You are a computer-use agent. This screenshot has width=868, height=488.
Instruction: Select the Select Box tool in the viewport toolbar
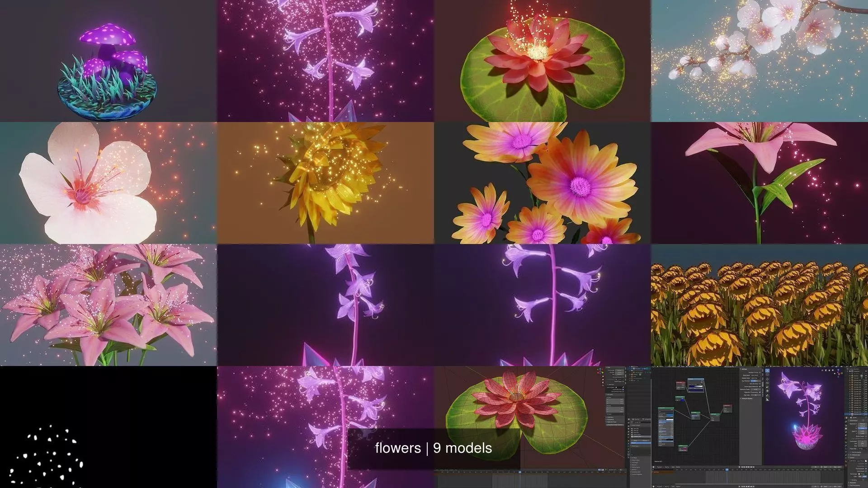767,371
